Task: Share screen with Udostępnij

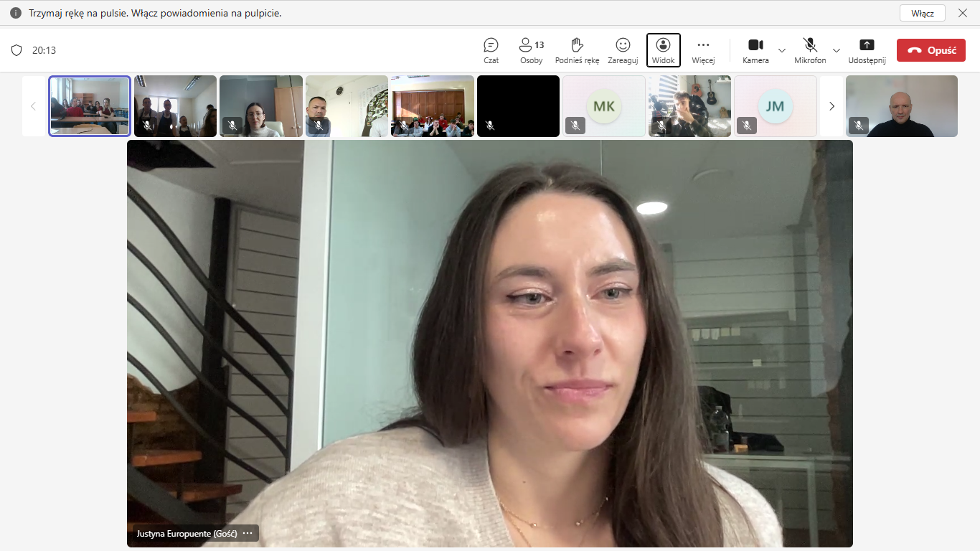Action: point(867,50)
